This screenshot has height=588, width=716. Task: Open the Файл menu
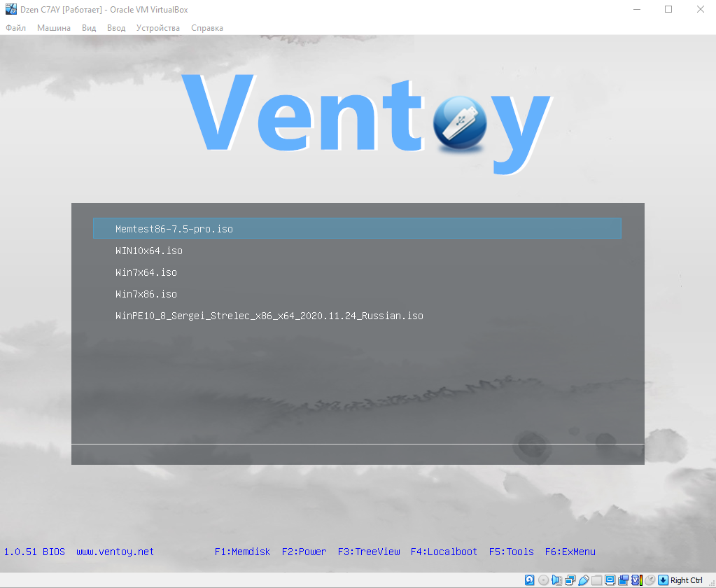tap(15, 28)
